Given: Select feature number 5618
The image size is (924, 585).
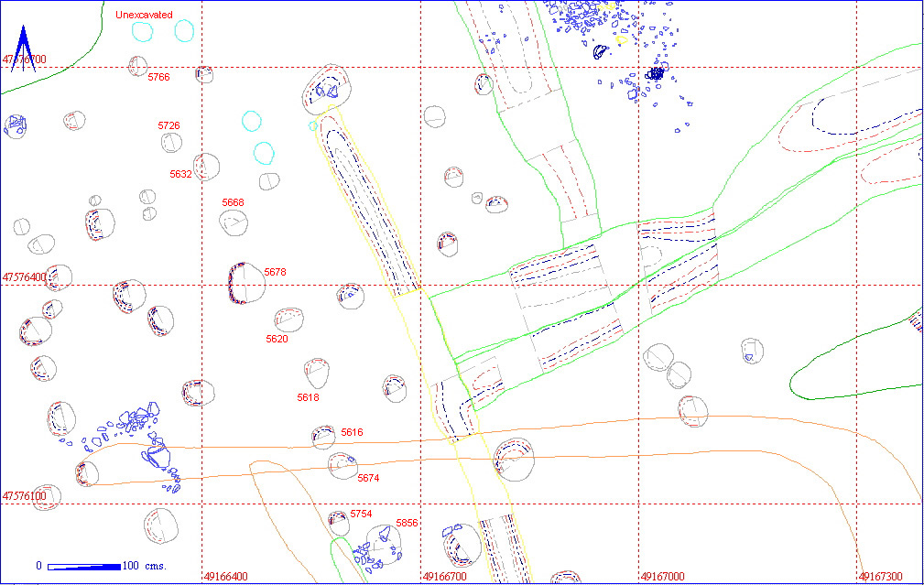Looking at the screenshot, I should click(308, 397).
